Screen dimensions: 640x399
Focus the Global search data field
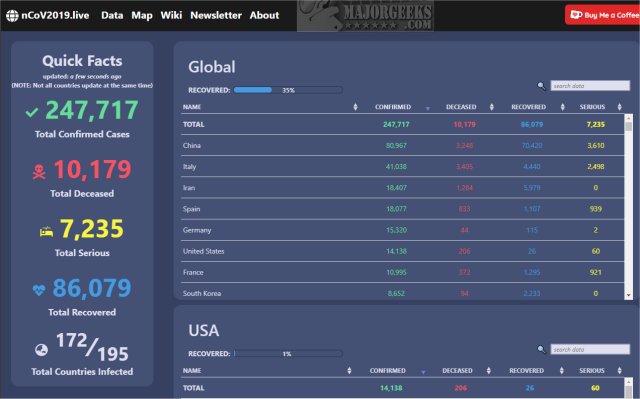coord(590,86)
